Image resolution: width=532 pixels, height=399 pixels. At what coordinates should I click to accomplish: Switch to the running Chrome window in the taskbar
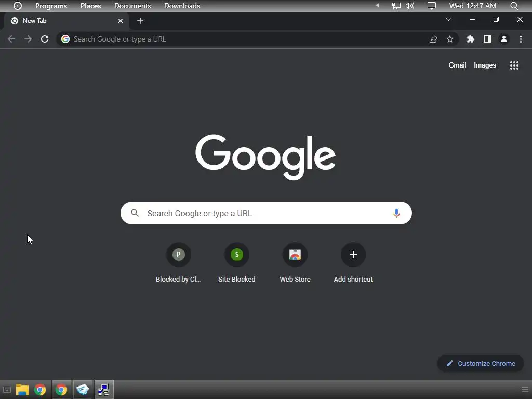coord(61,390)
